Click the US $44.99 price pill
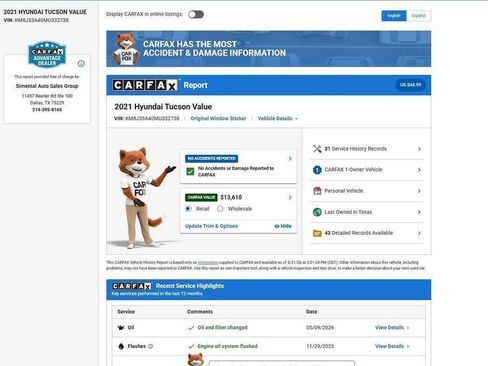Viewport: 488px width, 366px height. point(410,85)
